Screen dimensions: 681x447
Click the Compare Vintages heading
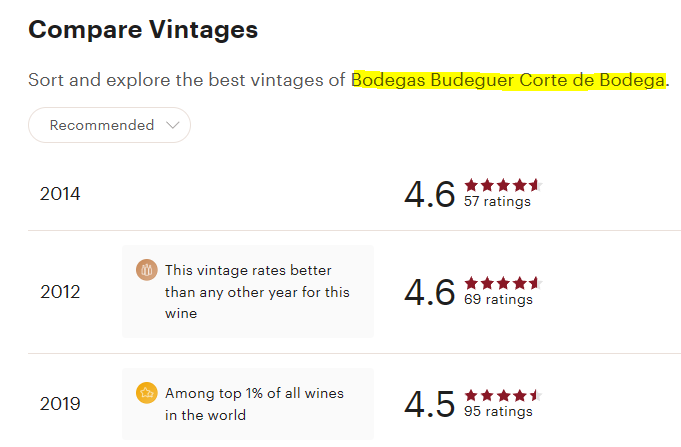tap(143, 30)
